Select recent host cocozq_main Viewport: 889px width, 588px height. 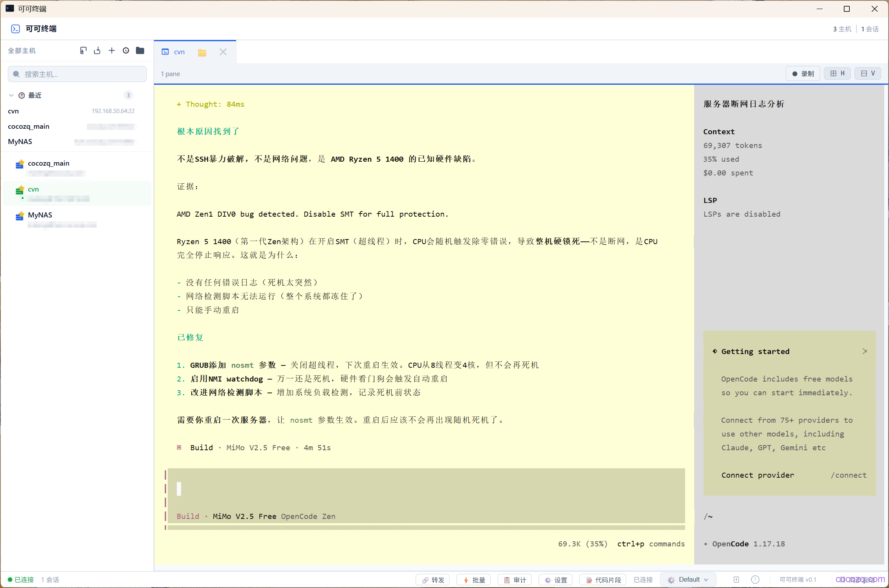coord(71,126)
